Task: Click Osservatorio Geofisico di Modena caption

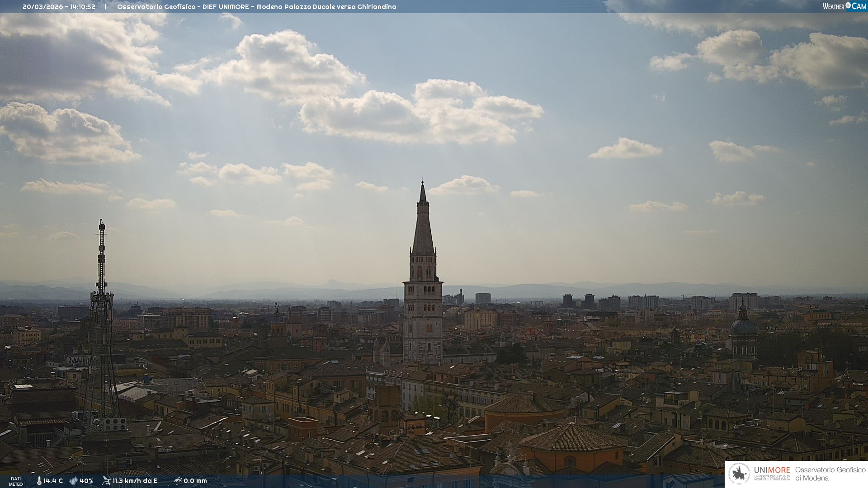Action: click(x=830, y=474)
